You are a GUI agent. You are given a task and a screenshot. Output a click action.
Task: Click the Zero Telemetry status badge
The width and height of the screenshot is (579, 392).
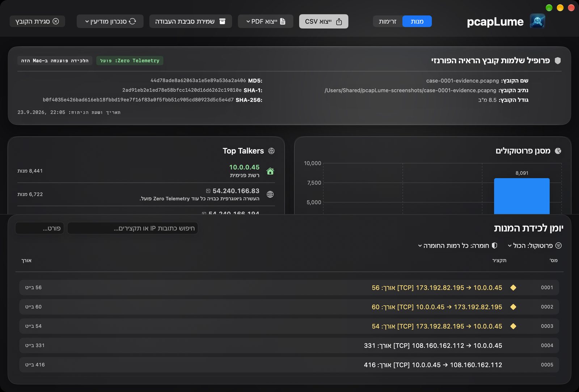coord(130,60)
